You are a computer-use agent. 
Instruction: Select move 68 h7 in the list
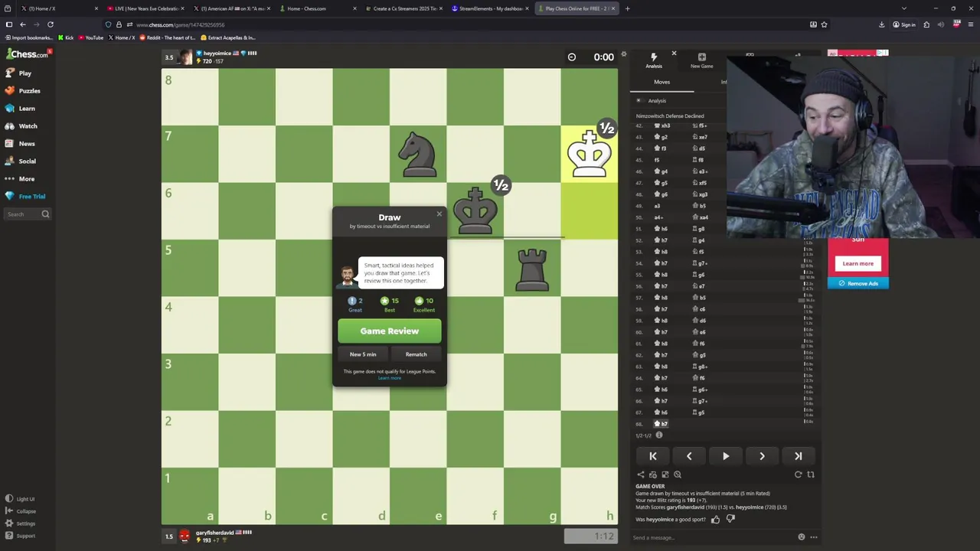click(x=661, y=424)
